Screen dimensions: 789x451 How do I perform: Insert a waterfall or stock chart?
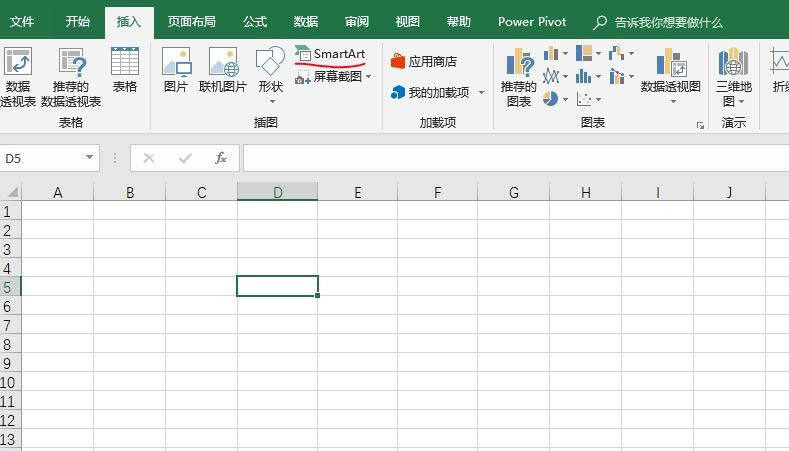pyautogui.click(x=617, y=53)
